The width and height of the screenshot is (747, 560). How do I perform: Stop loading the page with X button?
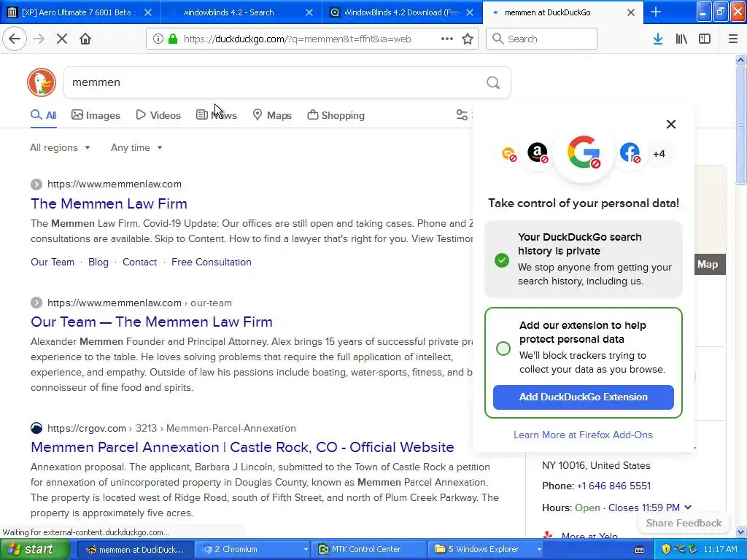coord(62,39)
